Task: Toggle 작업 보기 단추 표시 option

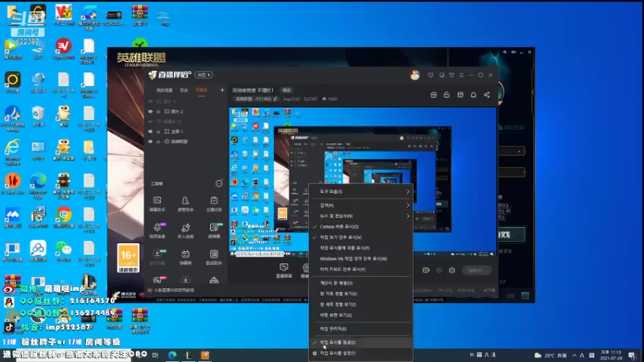Action: pyautogui.click(x=361, y=237)
